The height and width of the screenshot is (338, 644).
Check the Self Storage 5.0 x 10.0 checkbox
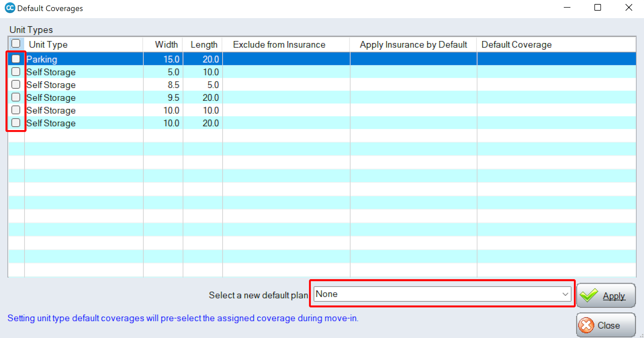click(16, 72)
